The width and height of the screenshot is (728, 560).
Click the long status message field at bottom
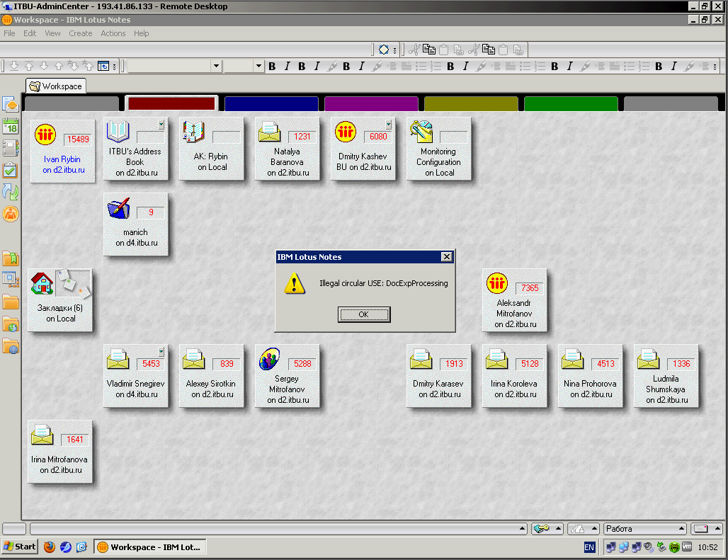[x=278, y=528]
